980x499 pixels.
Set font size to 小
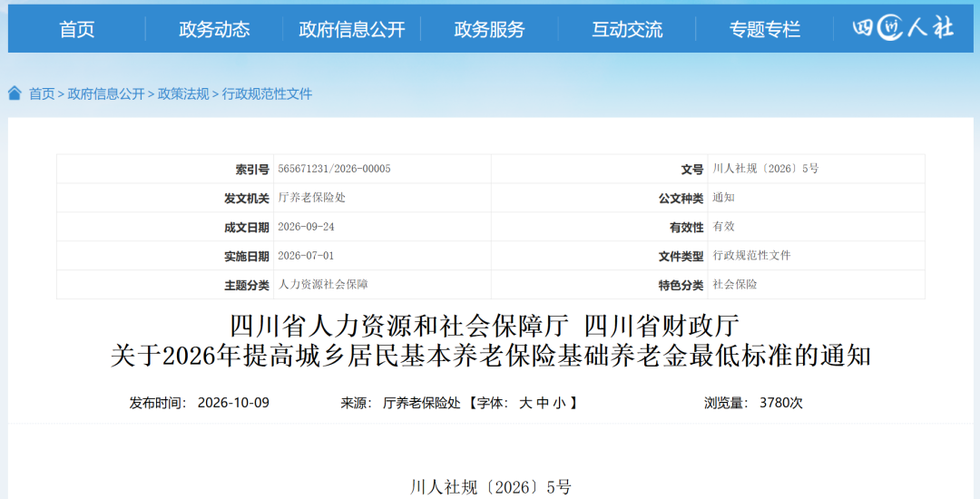coord(559,403)
